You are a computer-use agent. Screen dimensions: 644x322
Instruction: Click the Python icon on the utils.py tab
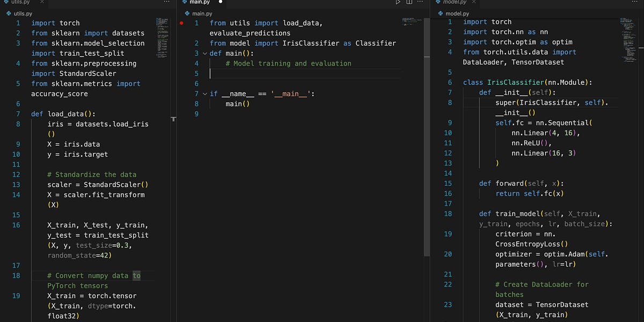5,3
